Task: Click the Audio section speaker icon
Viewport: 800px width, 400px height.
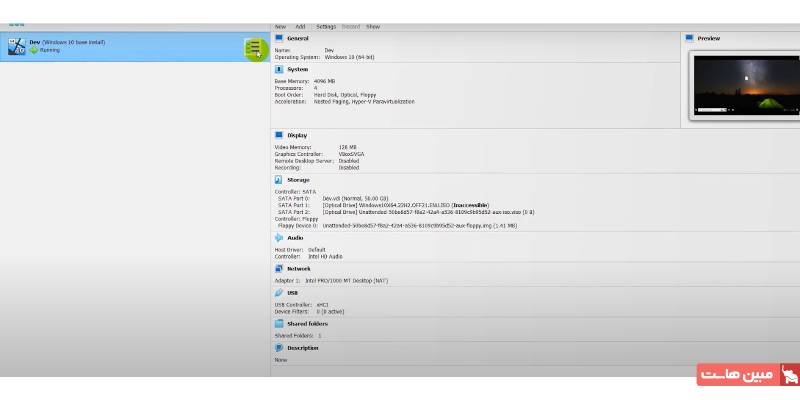Action: tap(279, 238)
